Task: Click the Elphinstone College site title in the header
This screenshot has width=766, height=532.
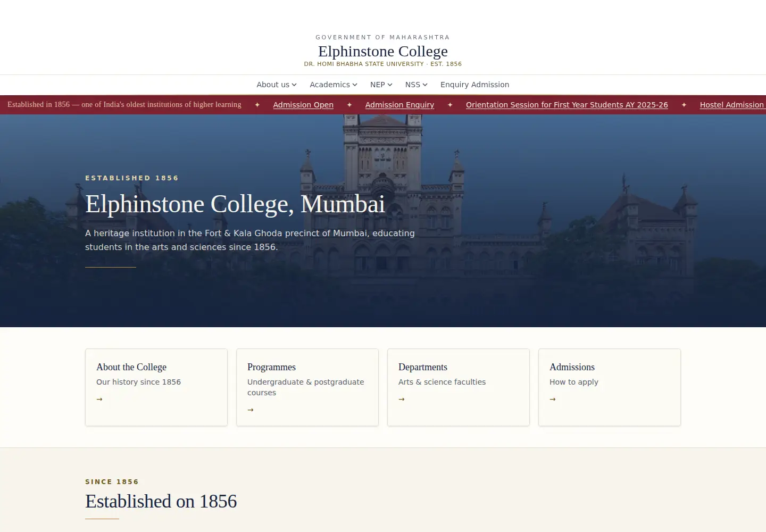Action: click(383, 51)
